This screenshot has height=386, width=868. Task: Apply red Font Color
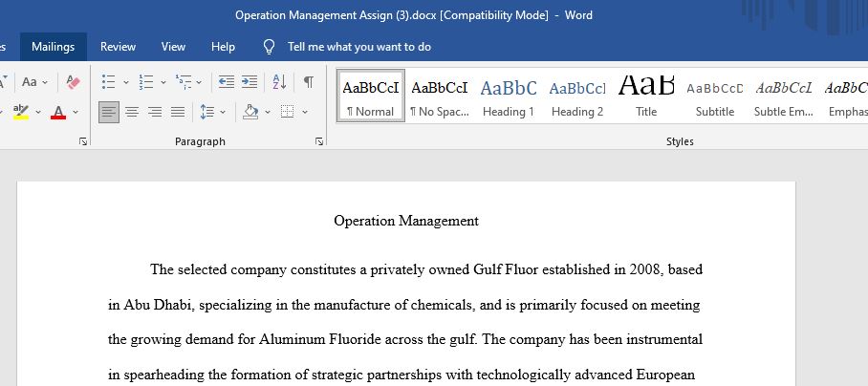point(58,112)
